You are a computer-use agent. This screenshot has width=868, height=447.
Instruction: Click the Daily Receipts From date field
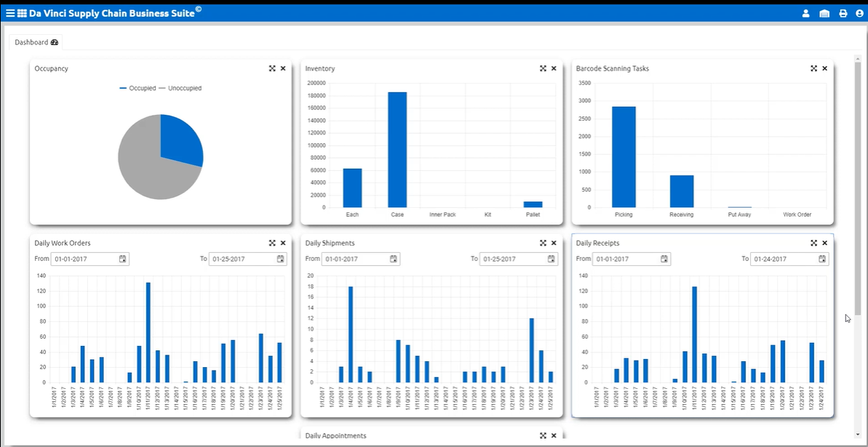tap(626, 259)
